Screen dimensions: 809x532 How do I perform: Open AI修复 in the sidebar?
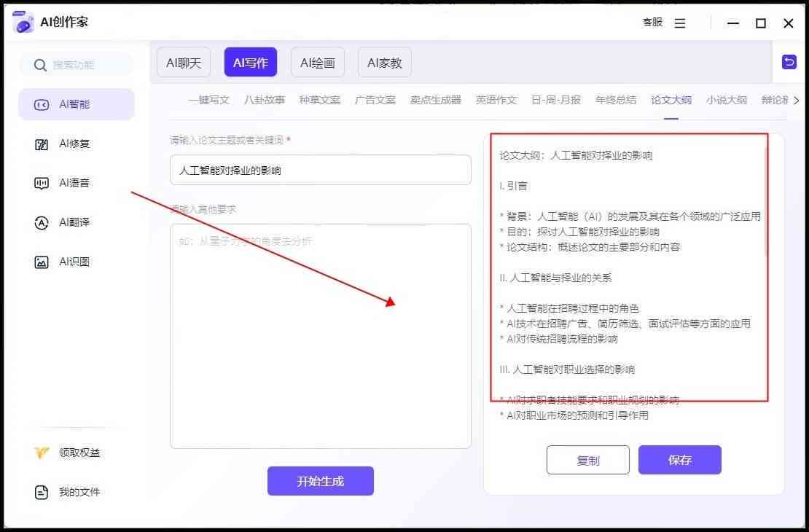77,144
